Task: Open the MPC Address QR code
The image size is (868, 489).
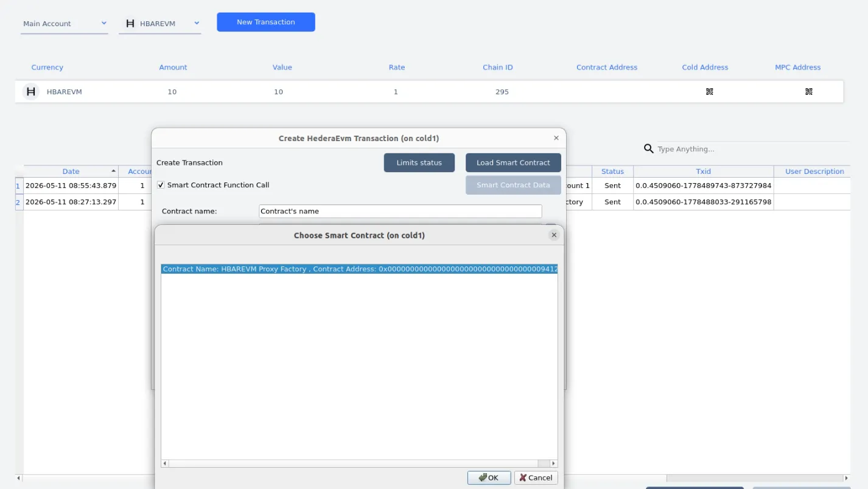Action: pyautogui.click(x=808, y=92)
